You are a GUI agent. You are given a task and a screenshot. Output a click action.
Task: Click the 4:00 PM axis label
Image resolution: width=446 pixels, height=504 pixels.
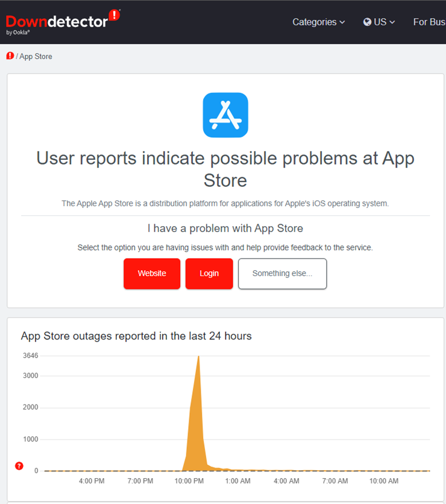click(92, 481)
